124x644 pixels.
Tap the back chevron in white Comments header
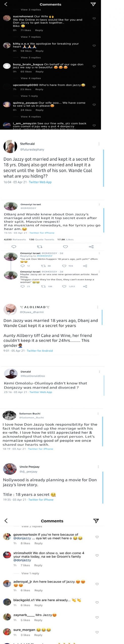[6, 521]
